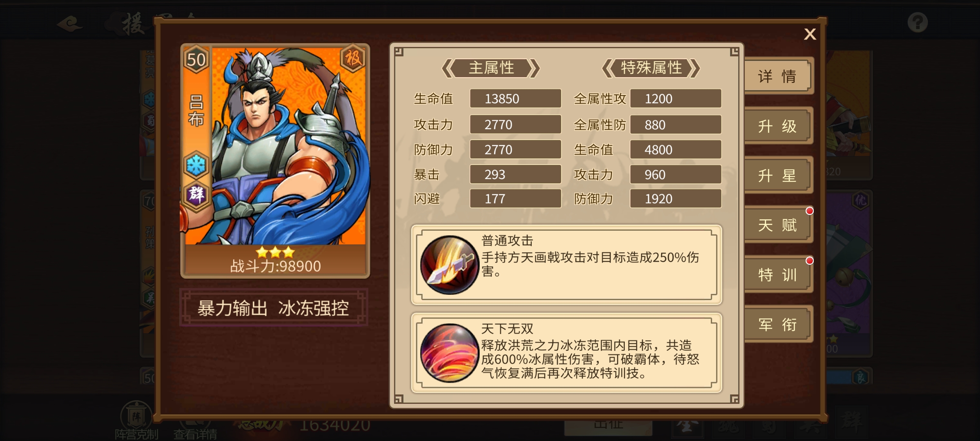Open the 军衔 military rank tab

point(778,325)
